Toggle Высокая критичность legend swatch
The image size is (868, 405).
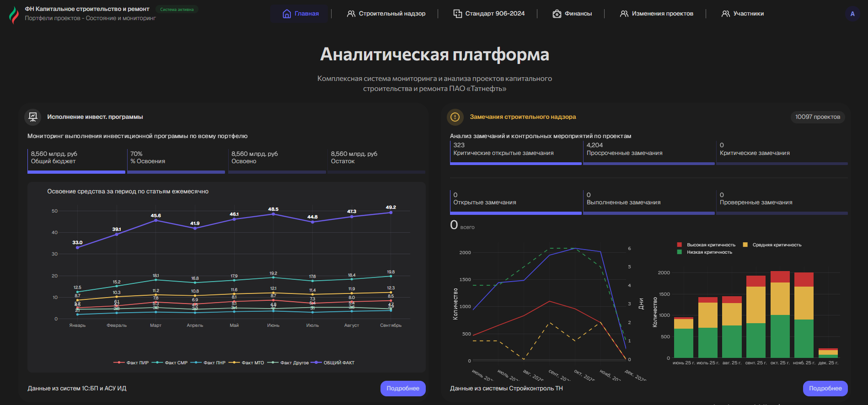[680, 245]
